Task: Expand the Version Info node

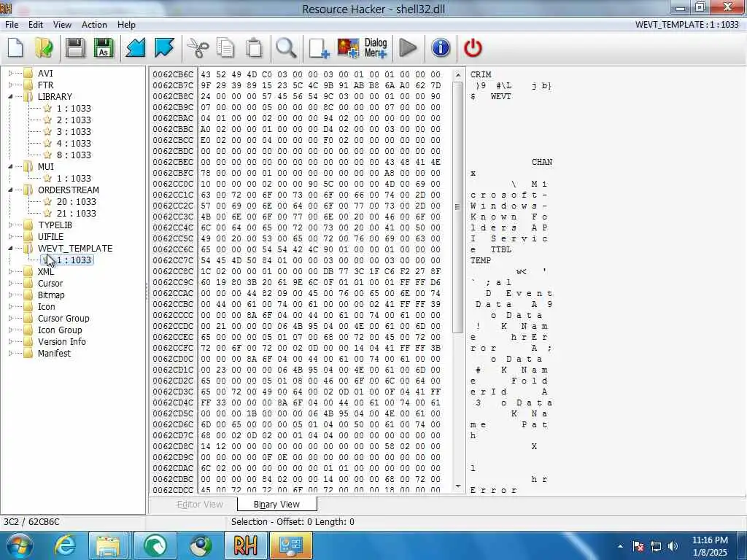Action: 10,341
